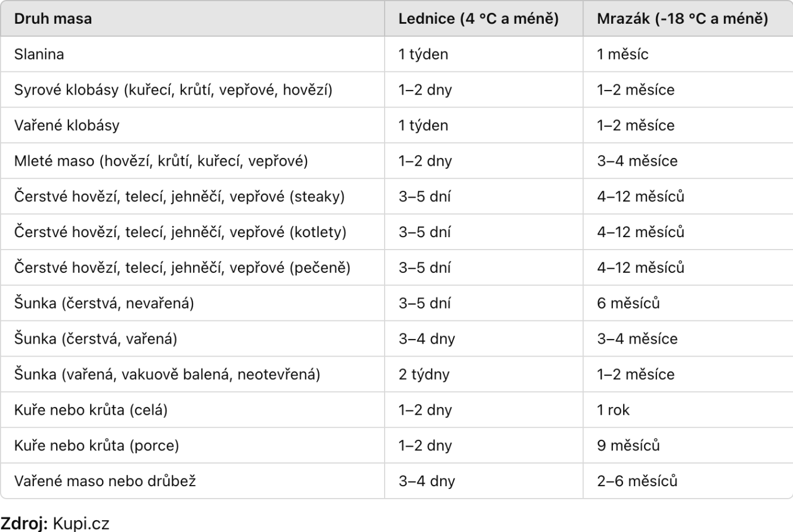Select the "Syrové klobásy" row label
This screenshot has width=793, height=532.
tap(173, 90)
